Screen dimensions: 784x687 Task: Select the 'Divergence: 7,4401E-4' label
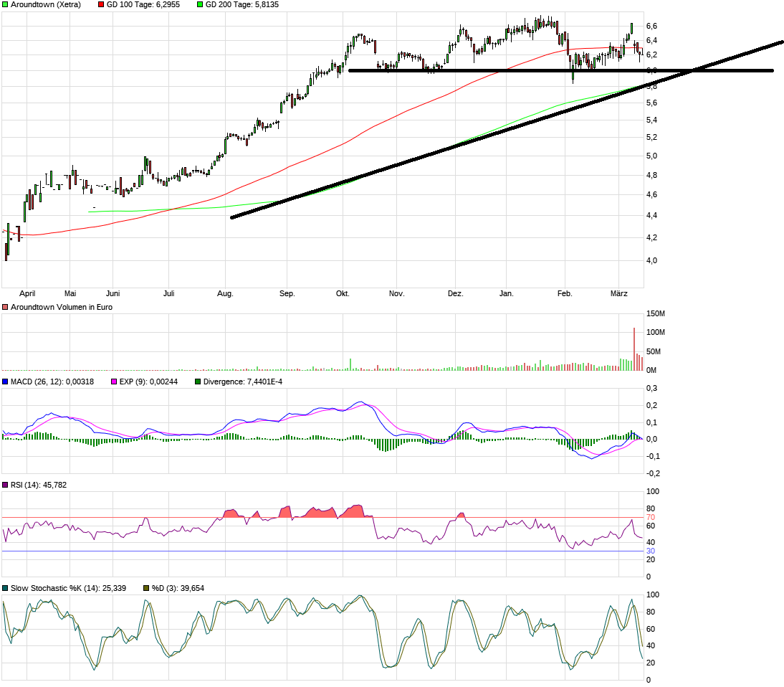click(242, 382)
